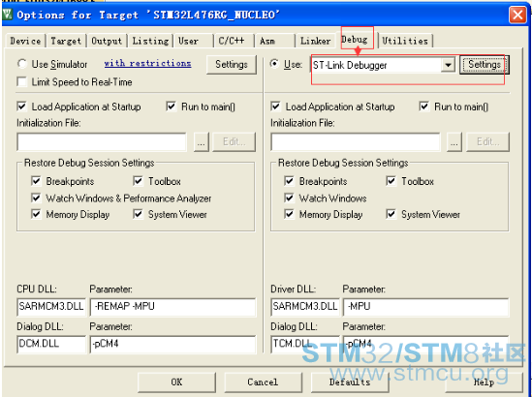
Task: Open the User tab
Action: [x=194, y=41]
